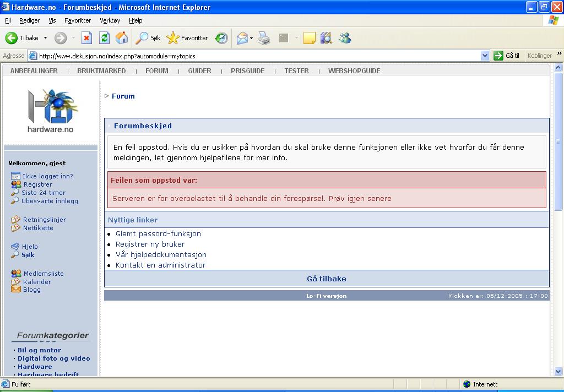This screenshot has width=564, height=392.
Task: Click the vertical scrollbar thumb
Action: [x=558, y=141]
